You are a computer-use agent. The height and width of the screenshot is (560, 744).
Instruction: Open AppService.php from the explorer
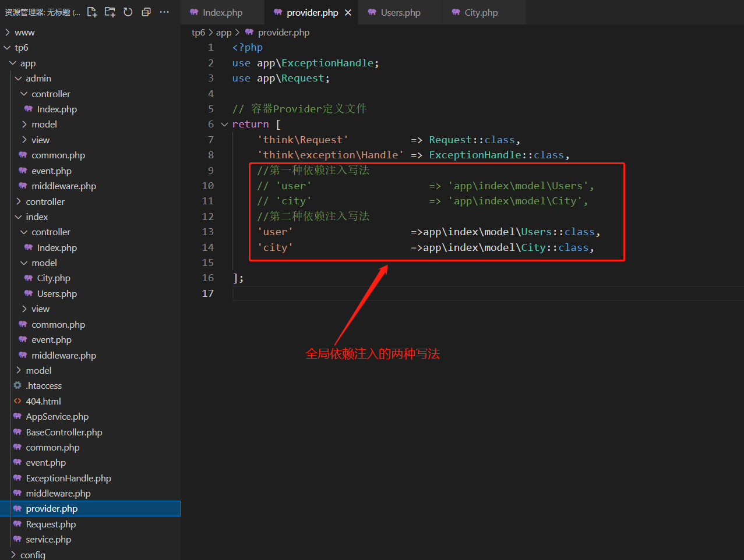click(x=57, y=417)
